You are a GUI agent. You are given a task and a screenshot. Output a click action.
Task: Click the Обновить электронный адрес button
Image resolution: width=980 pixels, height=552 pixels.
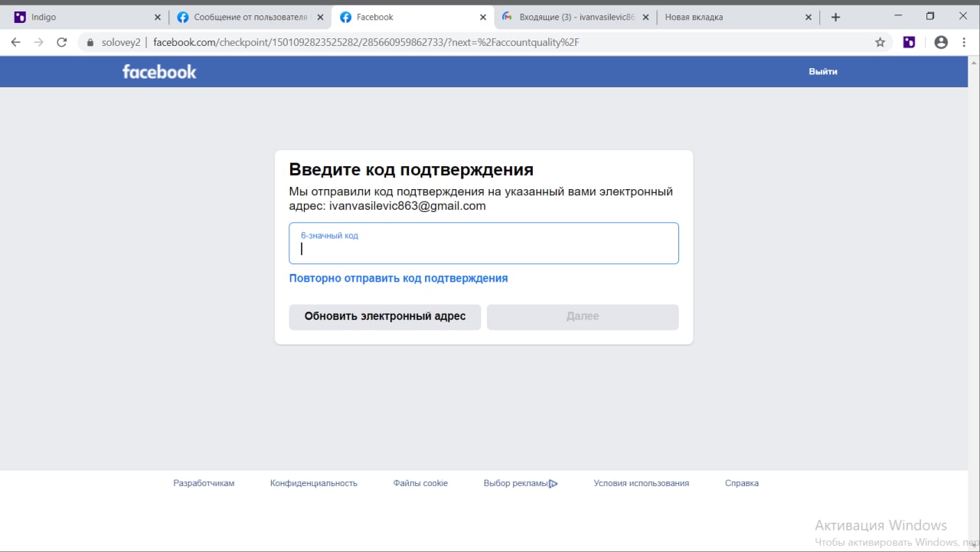pos(385,317)
